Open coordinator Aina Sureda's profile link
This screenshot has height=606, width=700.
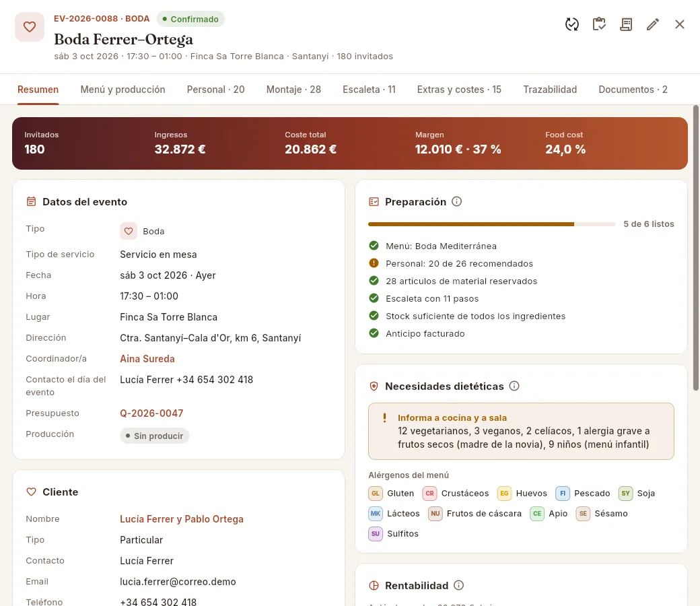point(147,359)
